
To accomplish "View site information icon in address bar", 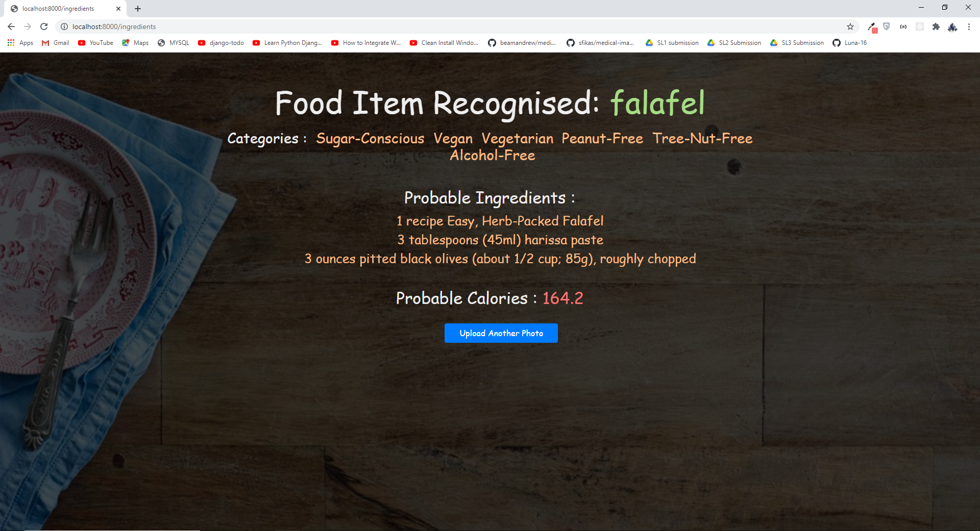I will click(x=64, y=27).
